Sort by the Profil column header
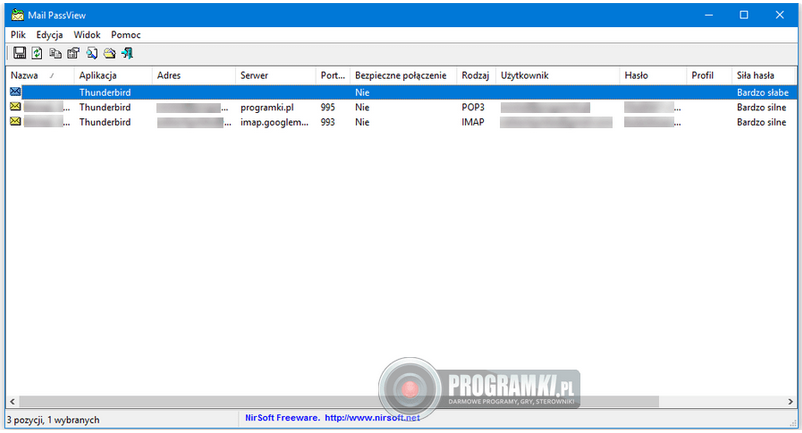Image resolution: width=802 pixels, height=433 pixels. [x=709, y=75]
